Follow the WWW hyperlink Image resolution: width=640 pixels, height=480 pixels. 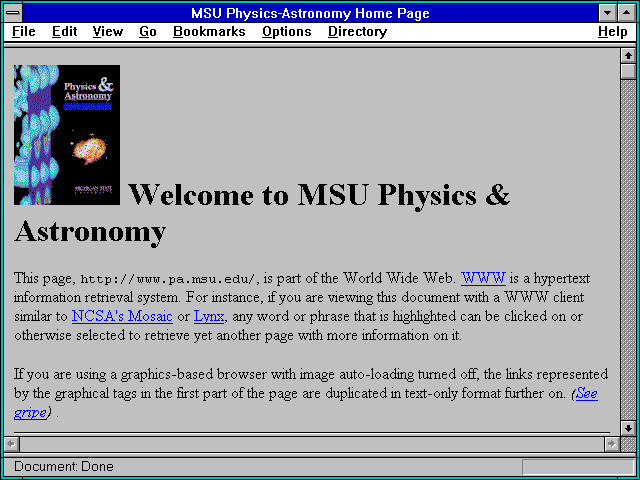click(483, 278)
